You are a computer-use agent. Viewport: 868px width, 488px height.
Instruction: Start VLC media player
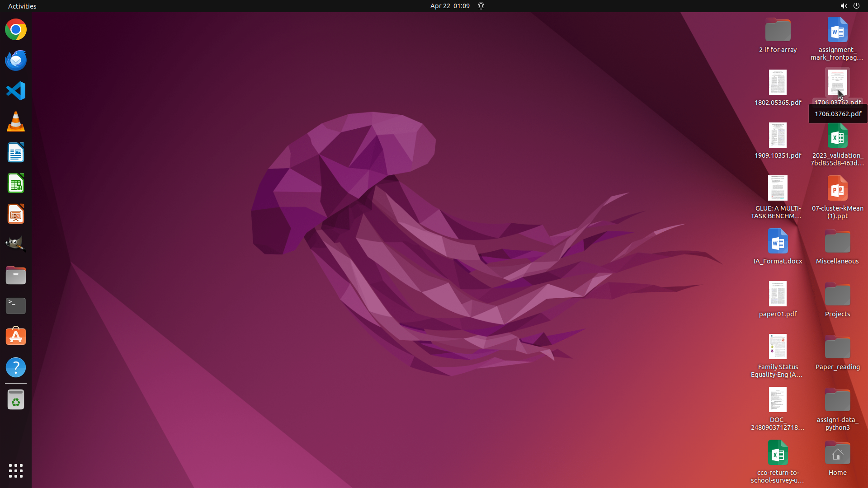tap(16, 122)
